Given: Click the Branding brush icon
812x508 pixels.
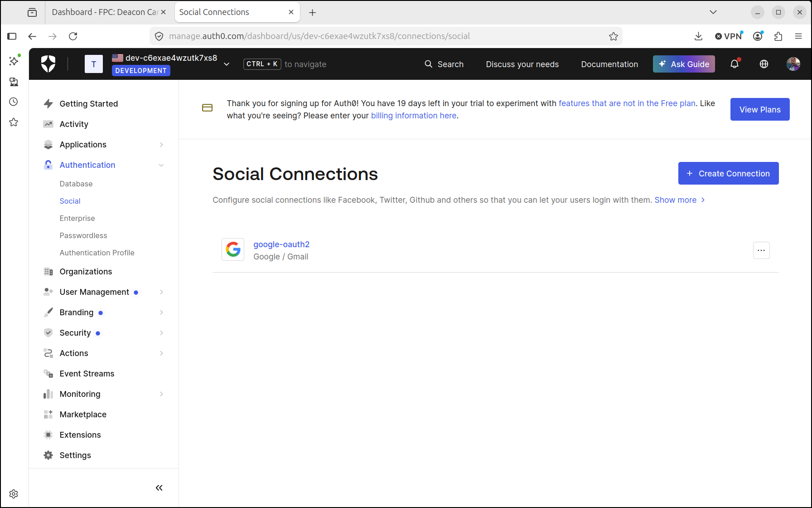Looking at the screenshot, I should 48,313.
